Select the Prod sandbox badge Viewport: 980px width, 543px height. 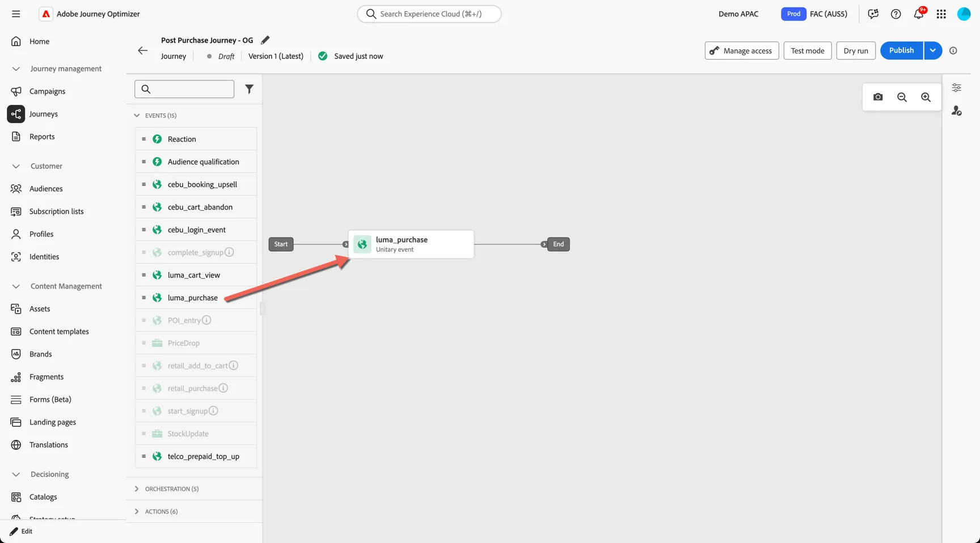point(793,14)
